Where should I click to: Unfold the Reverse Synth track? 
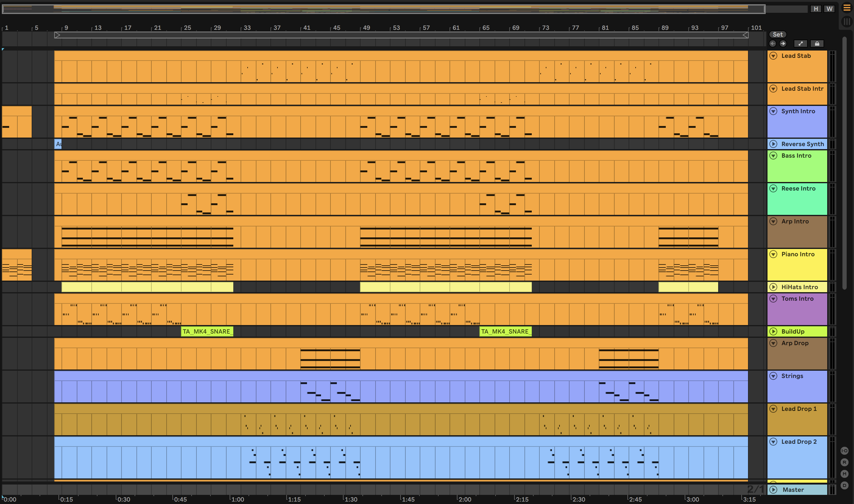pos(774,144)
